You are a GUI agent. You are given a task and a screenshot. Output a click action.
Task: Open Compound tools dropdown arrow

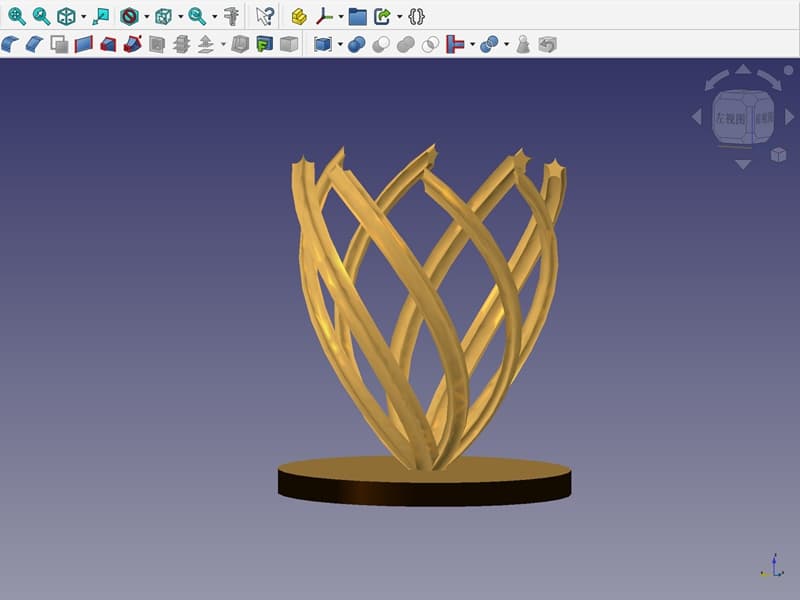coord(340,45)
